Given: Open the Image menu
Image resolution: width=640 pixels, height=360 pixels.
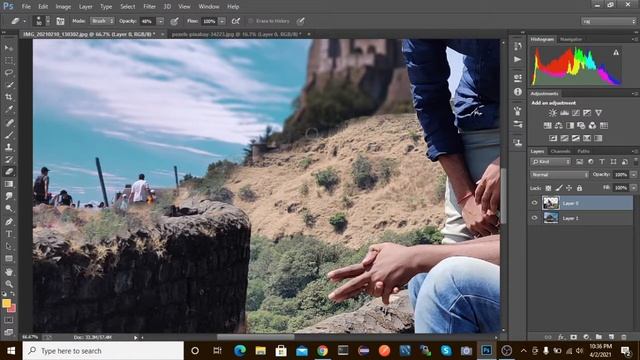Looking at the screenshot, I should tap(63, 7).
